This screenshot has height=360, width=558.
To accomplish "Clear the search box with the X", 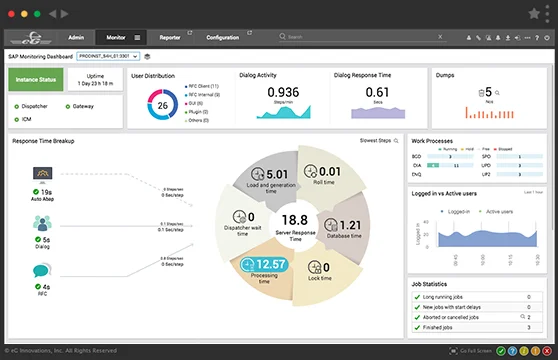I will pyautogui.click(x=440, y=37).
